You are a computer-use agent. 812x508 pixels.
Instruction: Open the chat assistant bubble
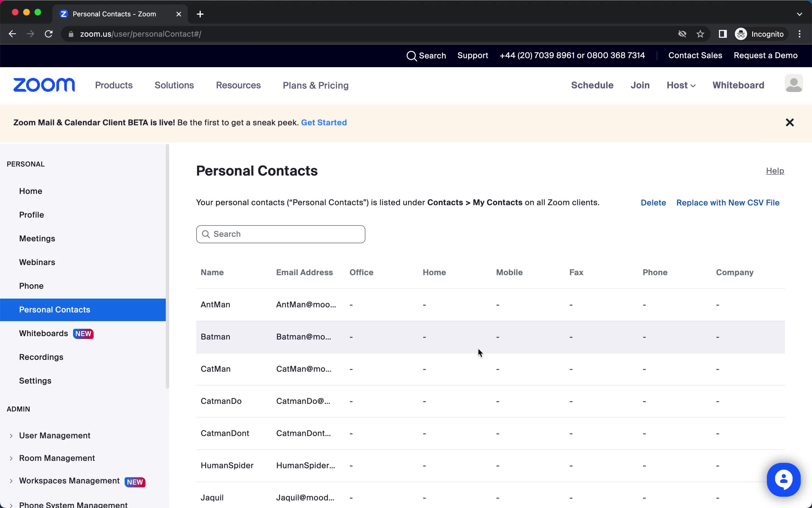(x=784, y=479)
